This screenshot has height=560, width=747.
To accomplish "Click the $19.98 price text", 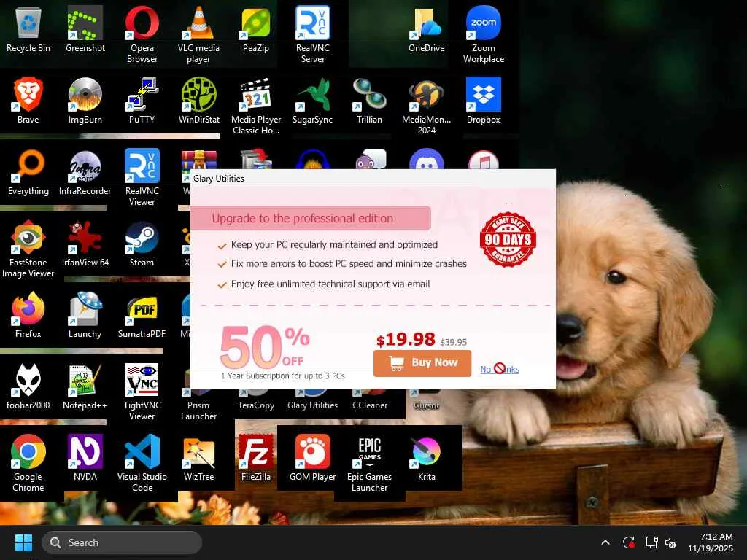I will [406, 340].
